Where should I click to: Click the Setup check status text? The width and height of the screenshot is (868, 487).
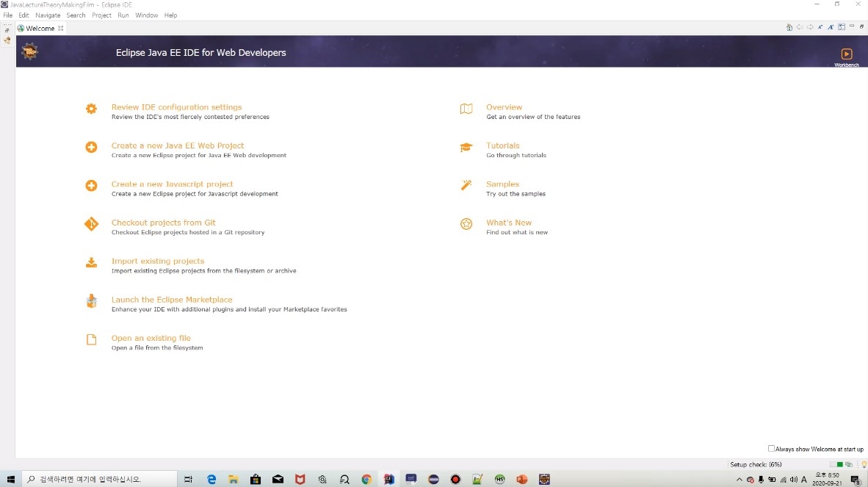[756, 464]
